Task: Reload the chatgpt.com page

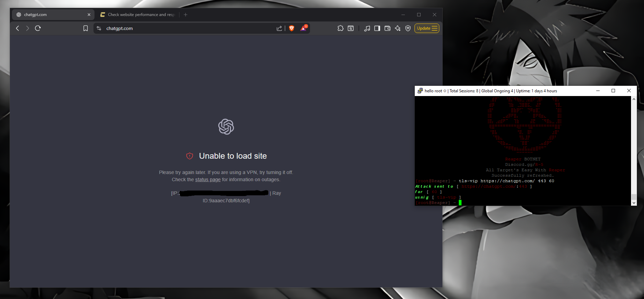Action: [x=38, y=28]
